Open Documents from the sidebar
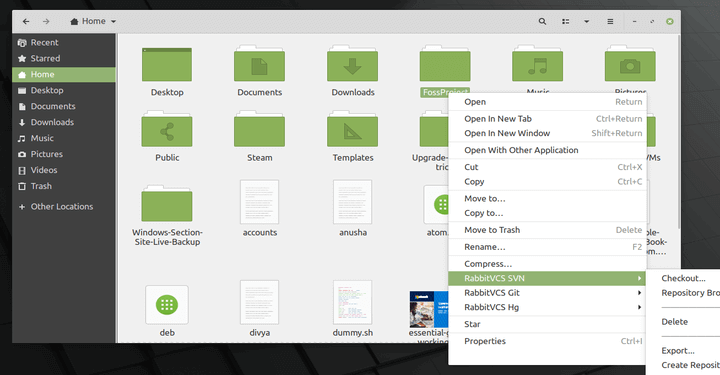 (x=64, y=106)
